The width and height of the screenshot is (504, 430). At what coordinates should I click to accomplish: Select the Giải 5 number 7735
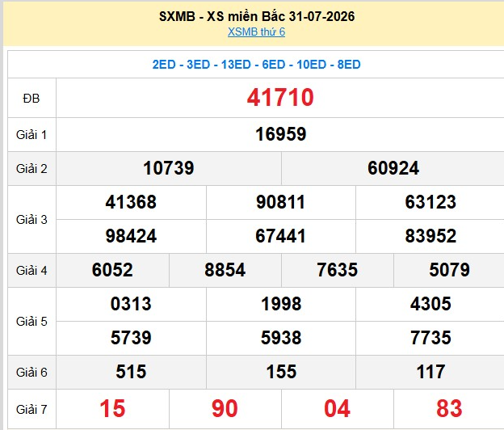click(x=430, y=338)
